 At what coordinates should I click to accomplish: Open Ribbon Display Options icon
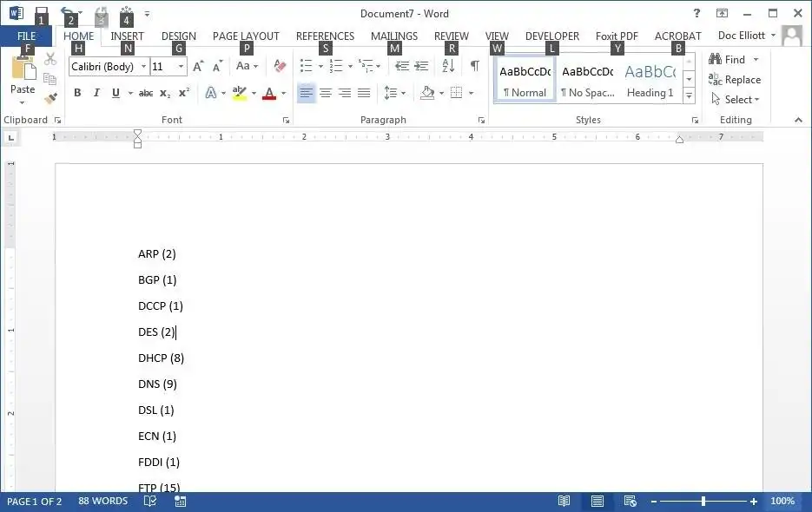point(722,14)
